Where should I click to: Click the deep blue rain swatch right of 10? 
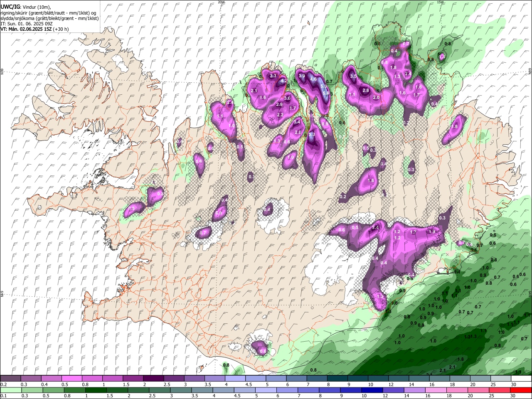(x=372, y=390)
